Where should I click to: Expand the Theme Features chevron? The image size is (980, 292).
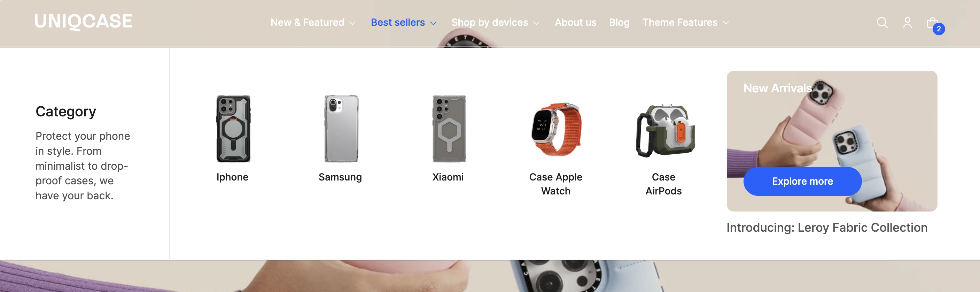[726, 23]
